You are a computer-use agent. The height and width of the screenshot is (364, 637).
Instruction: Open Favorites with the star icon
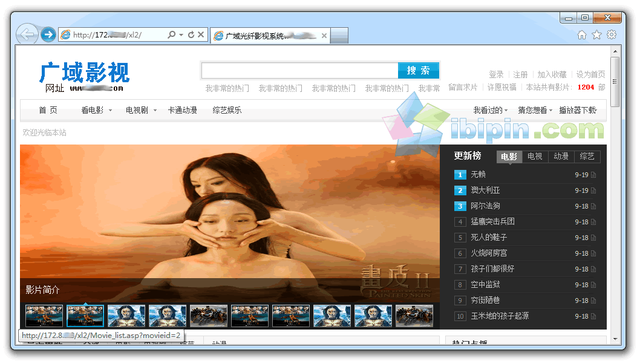pyautogui.click(x=597, y=35)
